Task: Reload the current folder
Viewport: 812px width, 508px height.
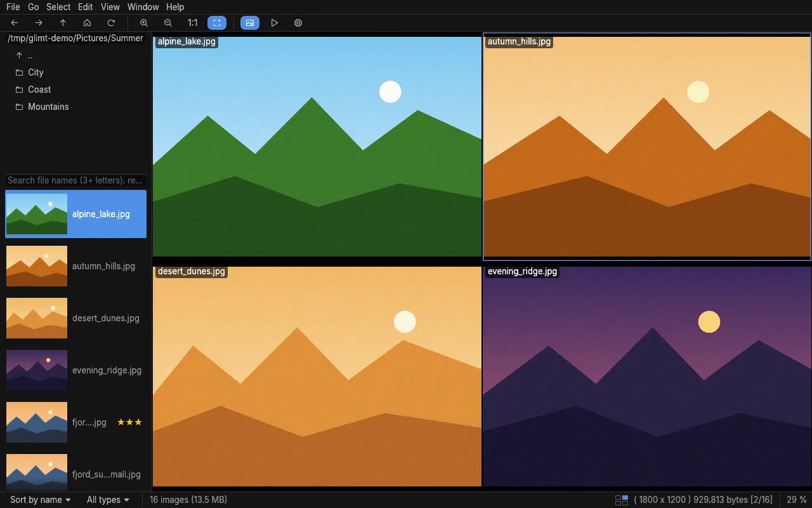Action: coord(111,23)
